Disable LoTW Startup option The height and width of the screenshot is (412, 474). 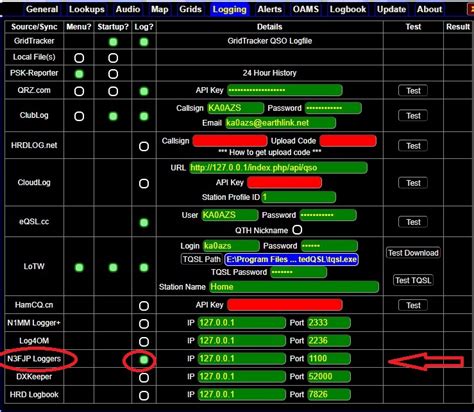[x=113, y=267]
